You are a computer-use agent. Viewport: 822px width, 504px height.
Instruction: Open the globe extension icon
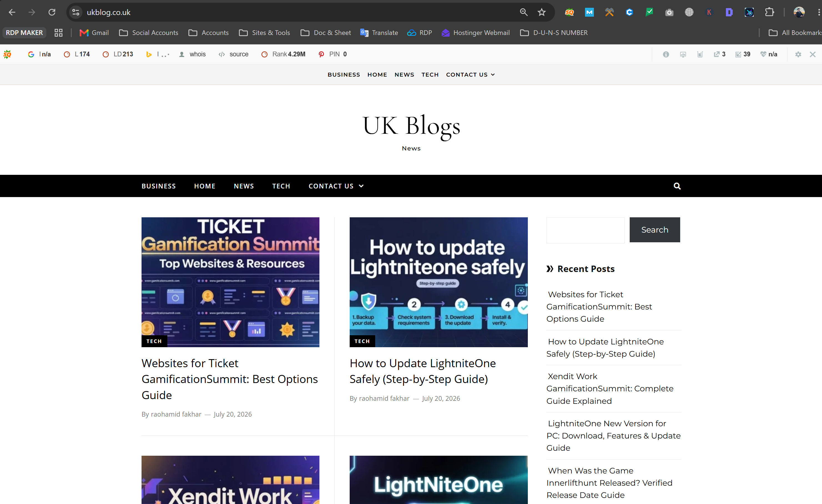tap(689, 12)
